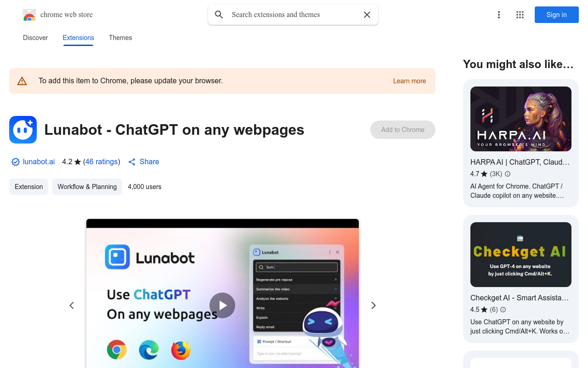Open the Google apps grid
Image resolution: width=588 pixels, height=368 pixels.
click(520, 15)
